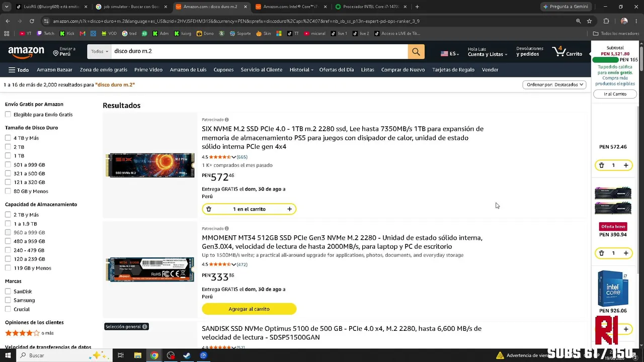Image resolution: width=644 pixels, height=362 pixels.
Task: Open Todos los marcadores bookmarks folder
Action: coord(616,34)
